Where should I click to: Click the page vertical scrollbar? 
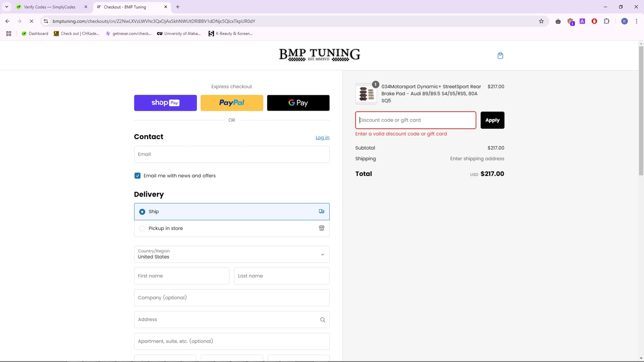641,111
